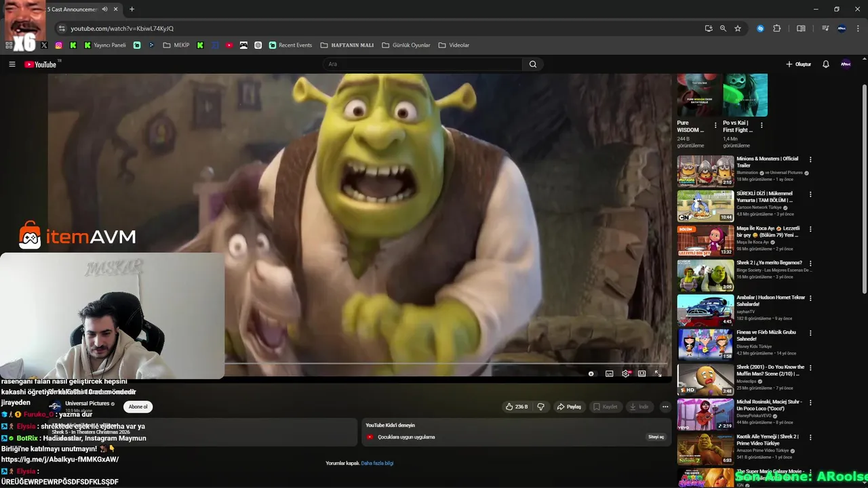The height and width of the screenshot is (488, 868).
Task: Click the Abone ol subscribe button
Action: point(138,407)
